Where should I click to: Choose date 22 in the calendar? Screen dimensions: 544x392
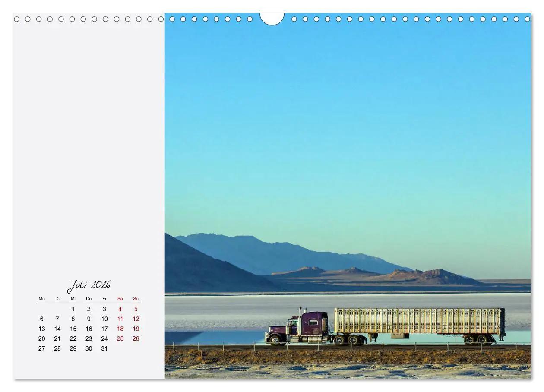coord(73,339)
